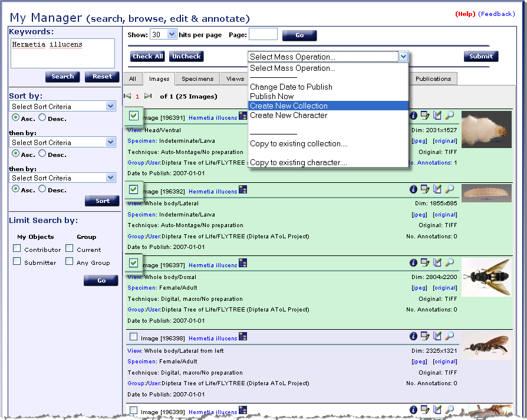Switch to the Specimens tab

pyautogui.click(x=197, y=79)
